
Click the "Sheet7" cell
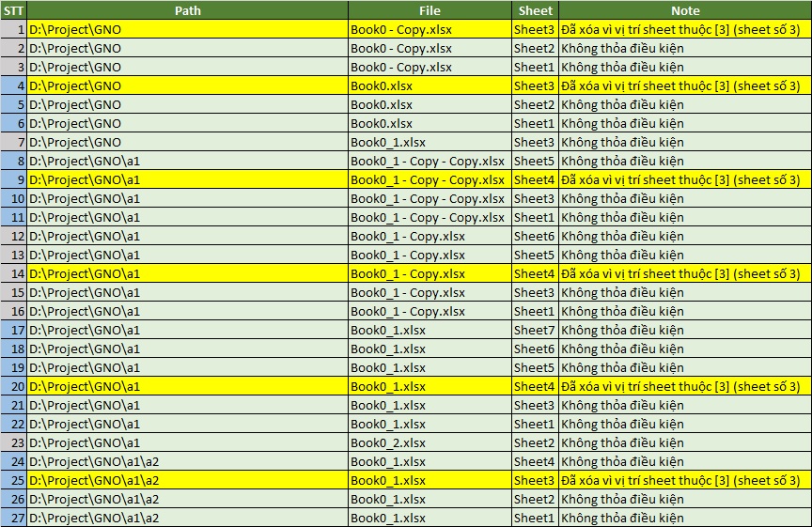click(x=535, y=330)
